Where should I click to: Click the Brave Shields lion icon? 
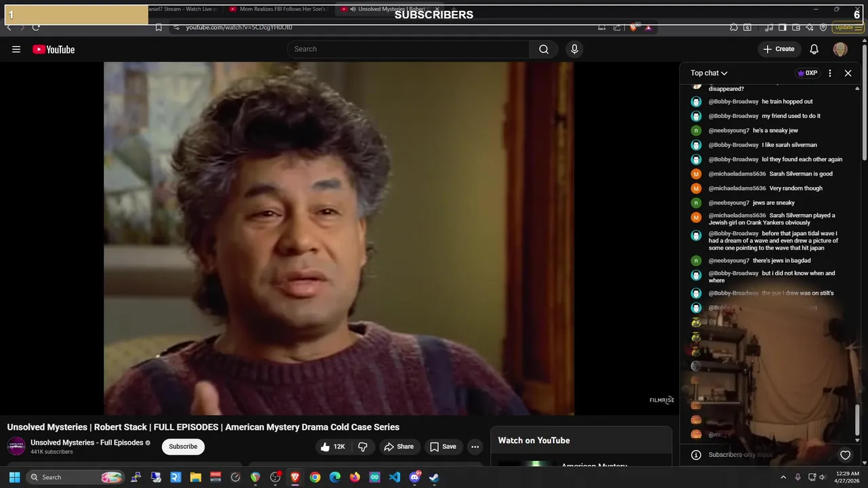coord(633,27)
